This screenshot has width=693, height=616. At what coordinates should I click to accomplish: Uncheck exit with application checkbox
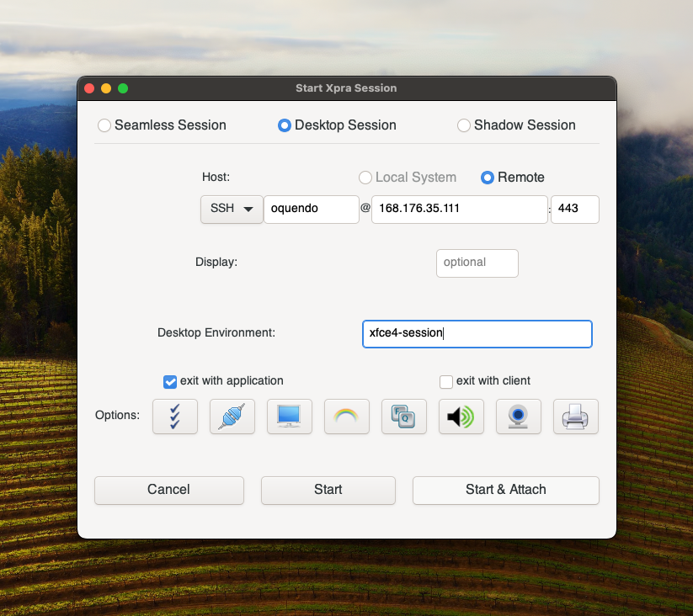[170, 381]
